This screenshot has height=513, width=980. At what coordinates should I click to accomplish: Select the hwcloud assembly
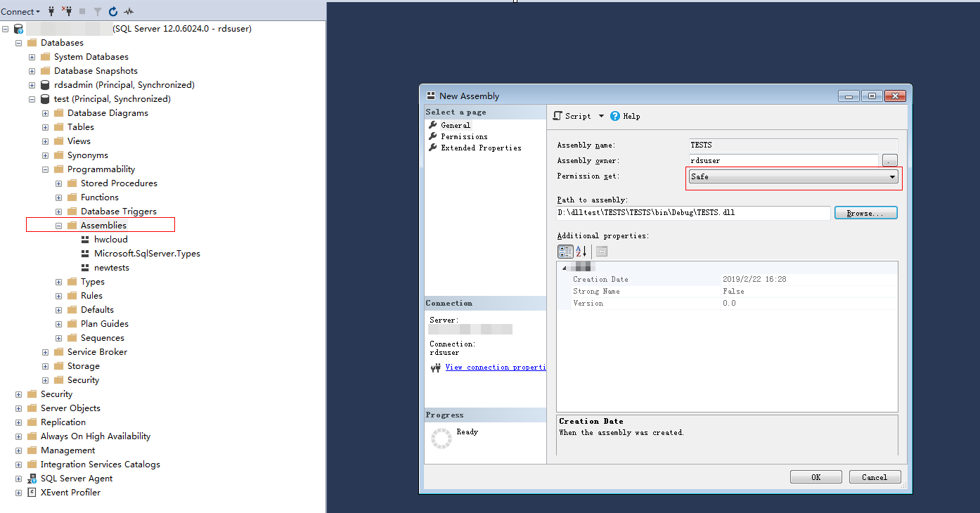coord(111,240)
